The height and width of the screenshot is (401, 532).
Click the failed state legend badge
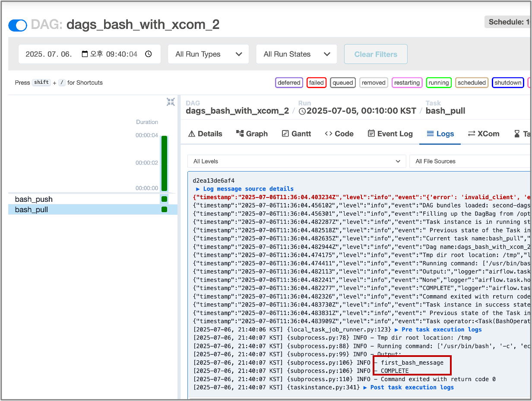[x=317, y=83]
